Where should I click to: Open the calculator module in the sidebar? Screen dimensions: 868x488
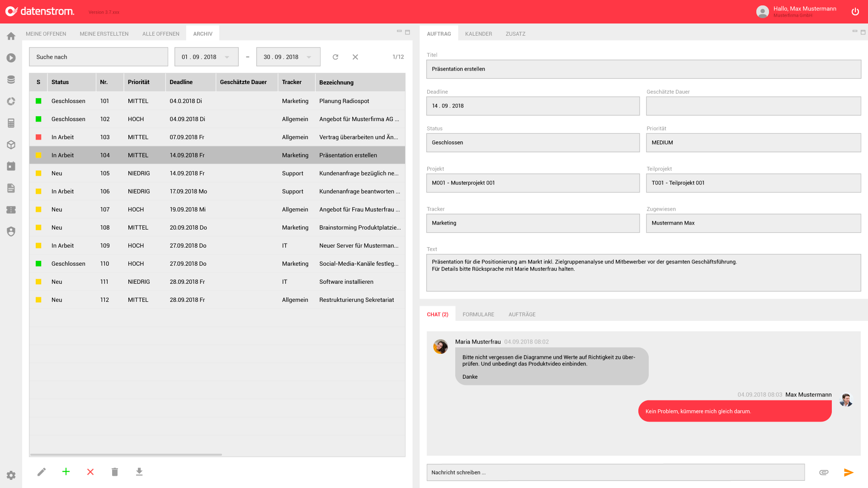(11, 123)
